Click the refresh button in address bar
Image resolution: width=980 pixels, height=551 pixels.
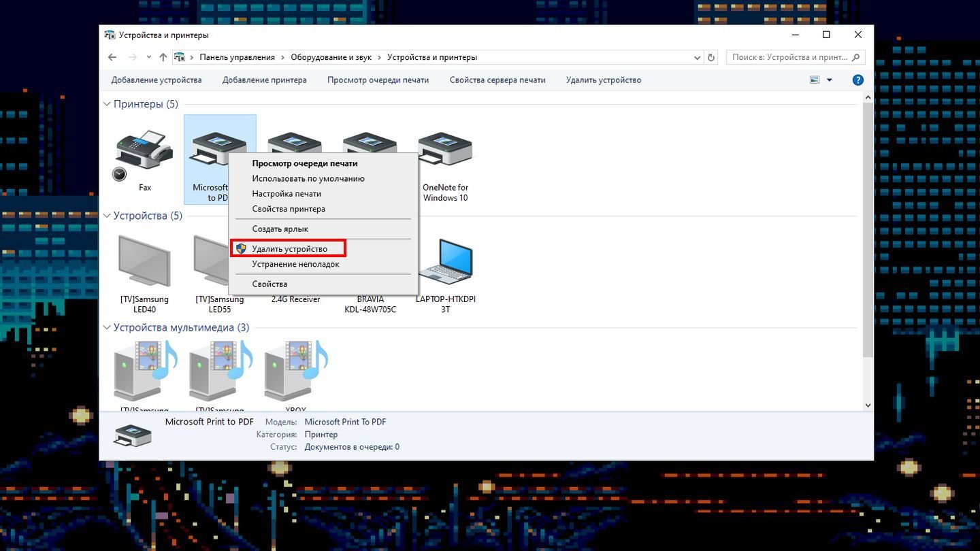point(711,58)
